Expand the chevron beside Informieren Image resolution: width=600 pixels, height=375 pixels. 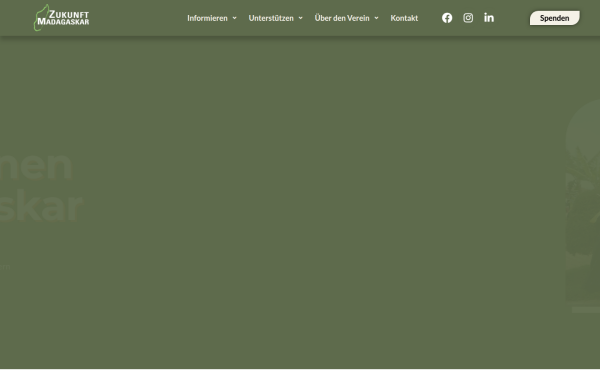point(235,18)
